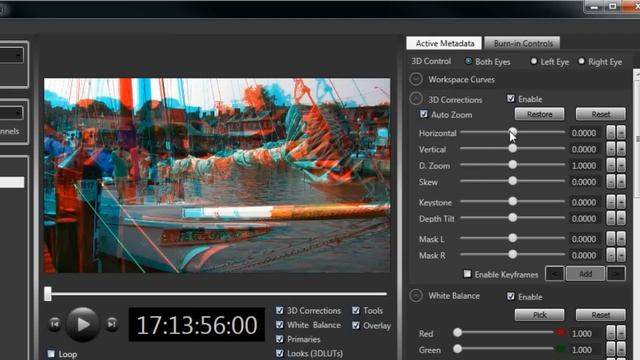Viewport: 640px width, 360px height.
Task: Click the timeline scrubber handle
Action: tap(48, 293)
